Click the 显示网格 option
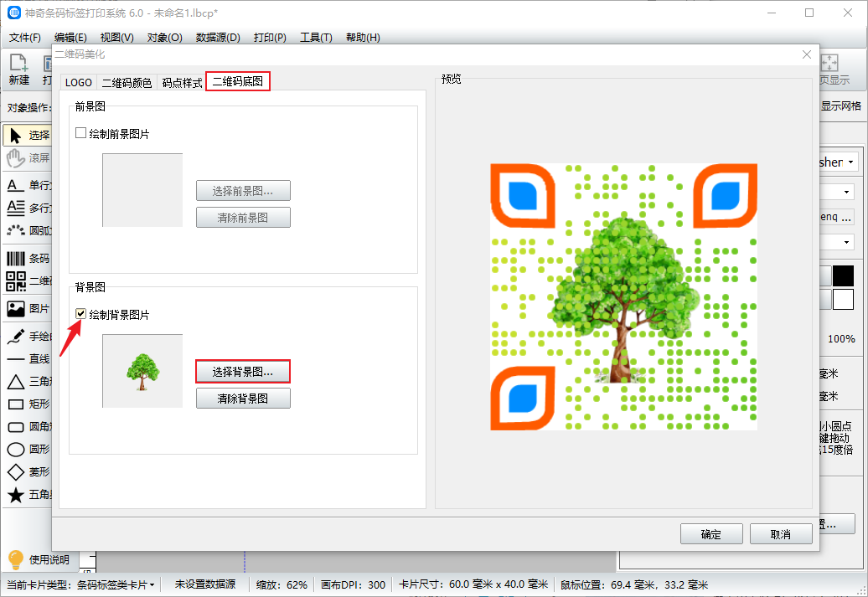The width and height of the screenshot is (868, 597). point(840,106)
